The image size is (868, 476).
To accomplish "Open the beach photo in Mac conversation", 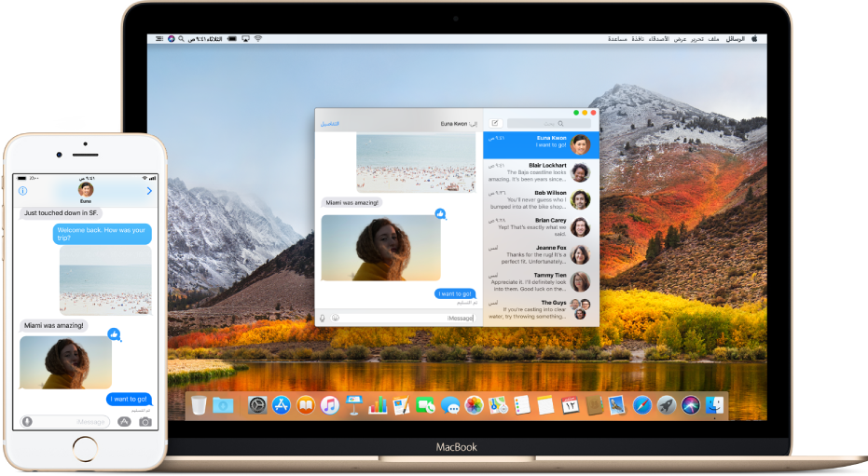I will tap(416, 163).
